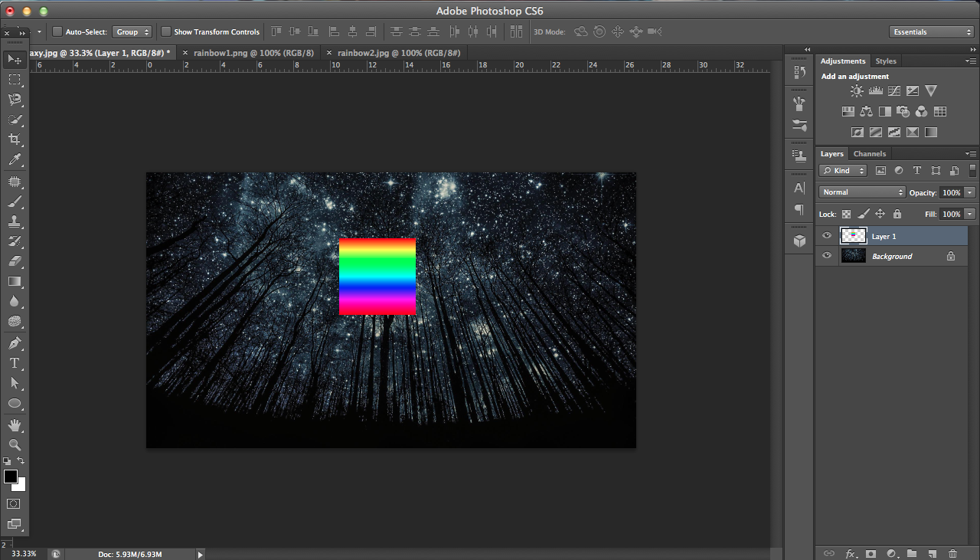
Task: Select the Eyedropper tool
Action: [x=15, y=160]
